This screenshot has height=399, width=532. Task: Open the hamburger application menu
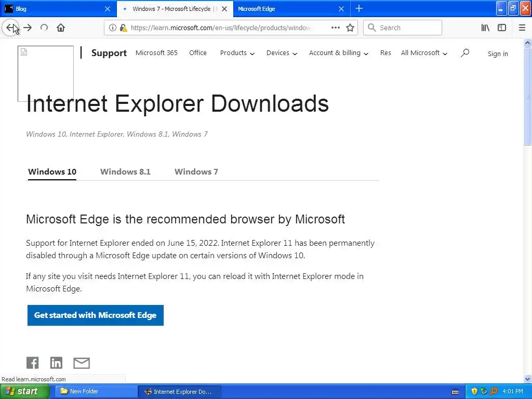click(522, 28)
